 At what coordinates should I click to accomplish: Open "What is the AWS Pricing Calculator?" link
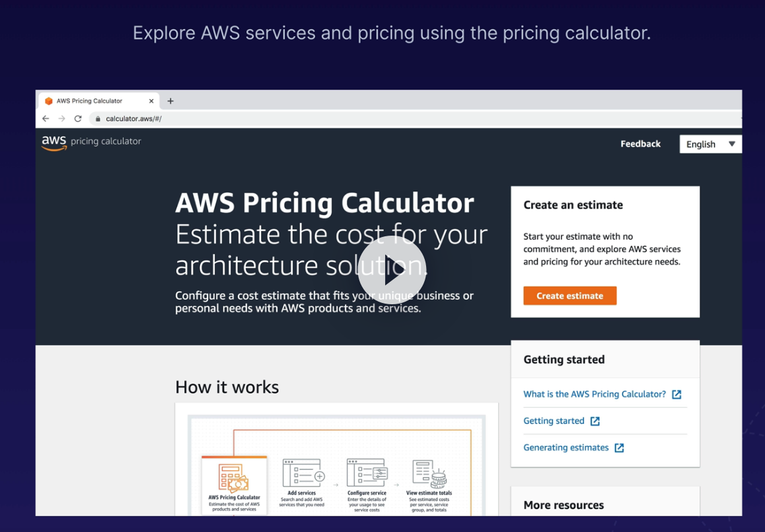click(x=594, y=394)
